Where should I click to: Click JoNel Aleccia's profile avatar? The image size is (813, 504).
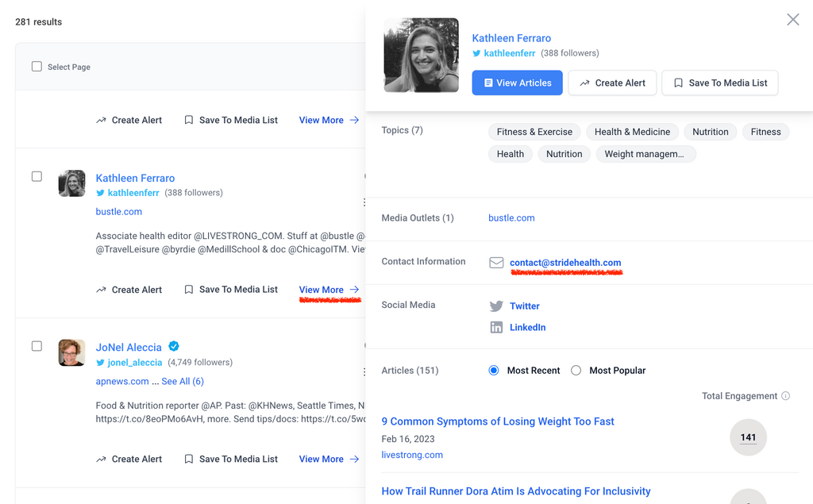click(72, 352)
